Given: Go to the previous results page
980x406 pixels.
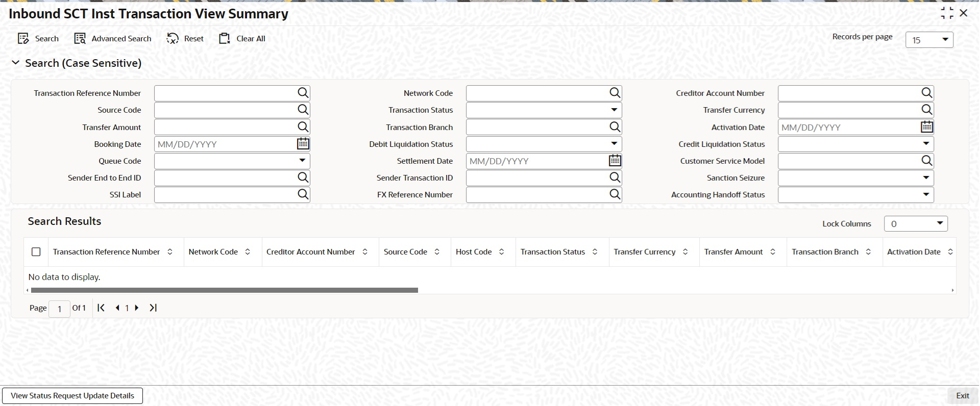Looking at the screenshot, I should click(x=117, y=308).
